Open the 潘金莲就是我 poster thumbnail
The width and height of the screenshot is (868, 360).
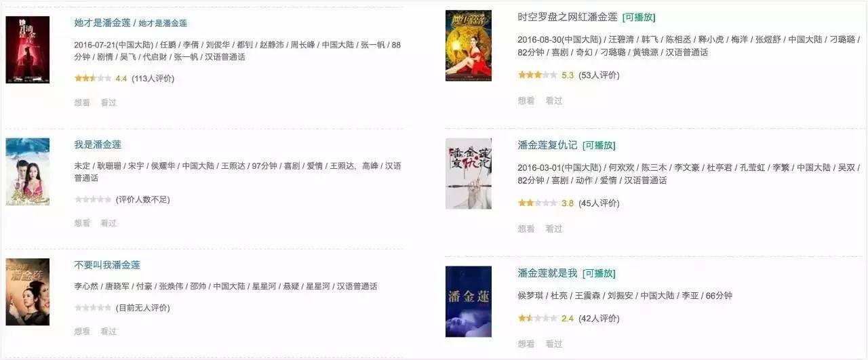[469, 302]
